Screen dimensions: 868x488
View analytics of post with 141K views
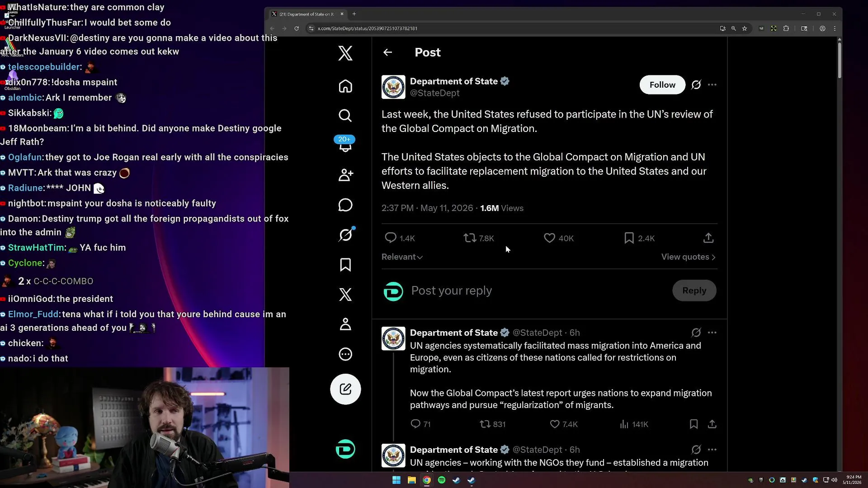point(634,424)
